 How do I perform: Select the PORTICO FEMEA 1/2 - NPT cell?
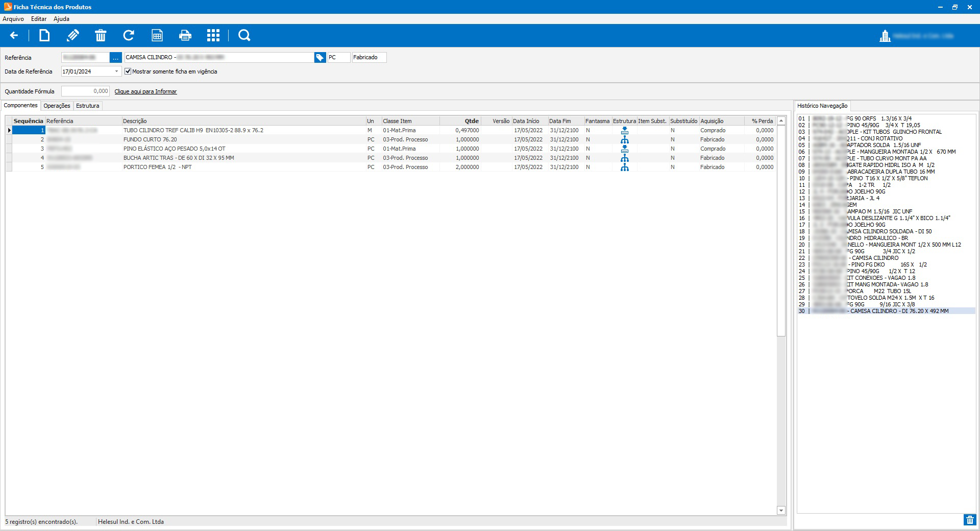coord(243,167)
